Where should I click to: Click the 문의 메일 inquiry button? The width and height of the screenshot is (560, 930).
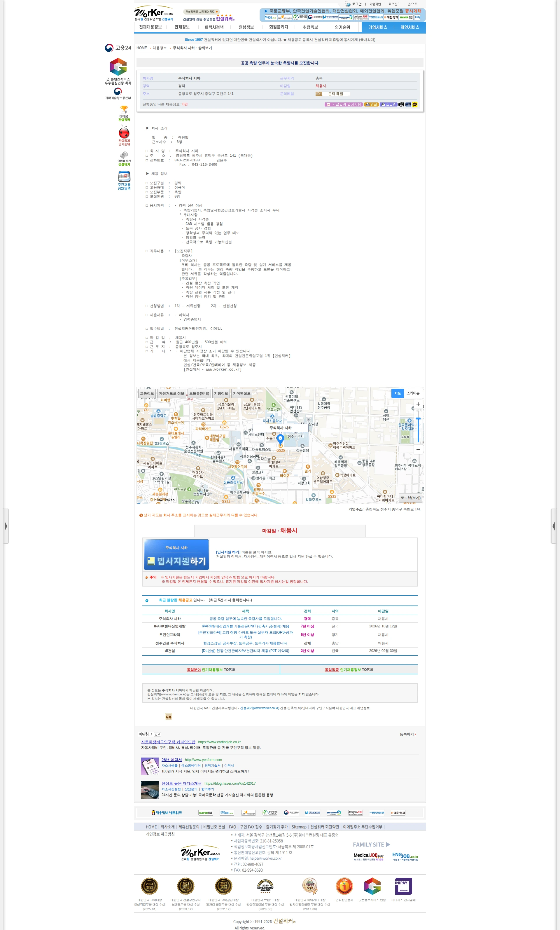(x=332, y=94)
